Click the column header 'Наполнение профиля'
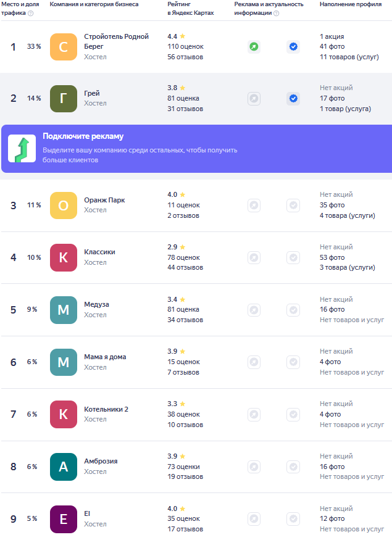 [x=351, y=4]
